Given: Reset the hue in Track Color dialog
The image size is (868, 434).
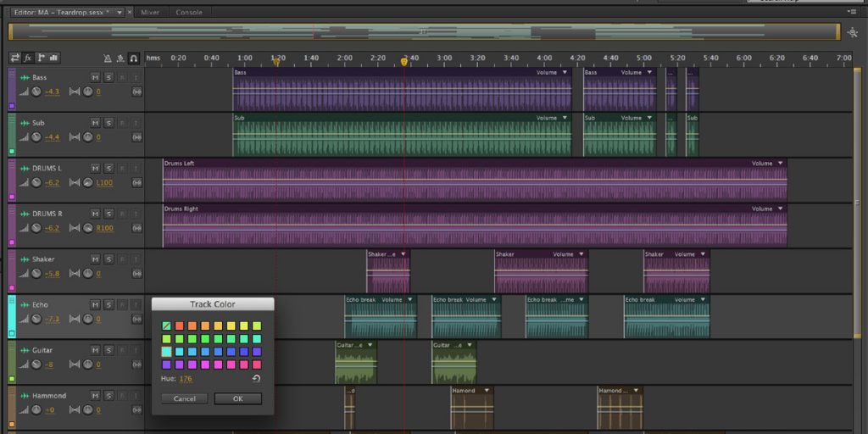Looking at the screenshot, I should [x=256, y=379].
